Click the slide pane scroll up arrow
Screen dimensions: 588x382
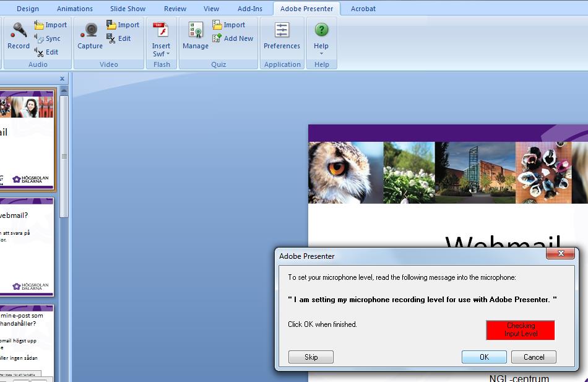[x=64, y=91]
